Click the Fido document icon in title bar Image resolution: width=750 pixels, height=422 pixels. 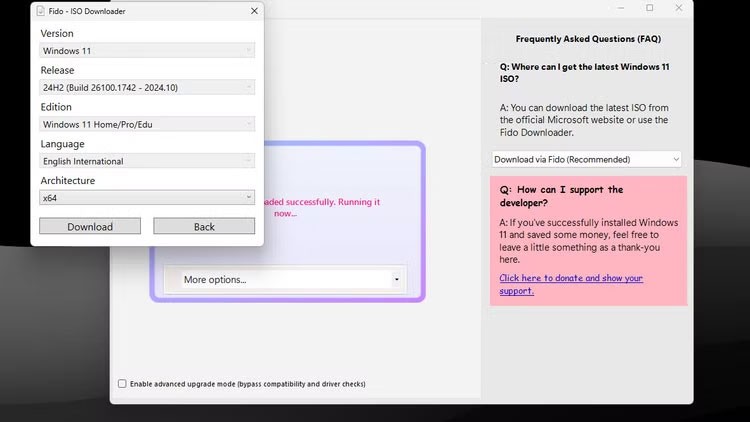point(41,11)
